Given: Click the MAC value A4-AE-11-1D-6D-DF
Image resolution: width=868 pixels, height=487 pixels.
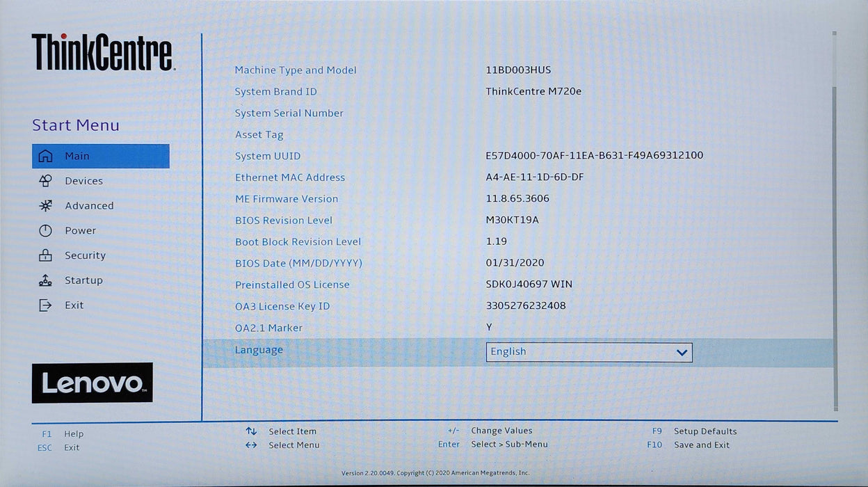Looking at the screenshot, I should [535, 177].
